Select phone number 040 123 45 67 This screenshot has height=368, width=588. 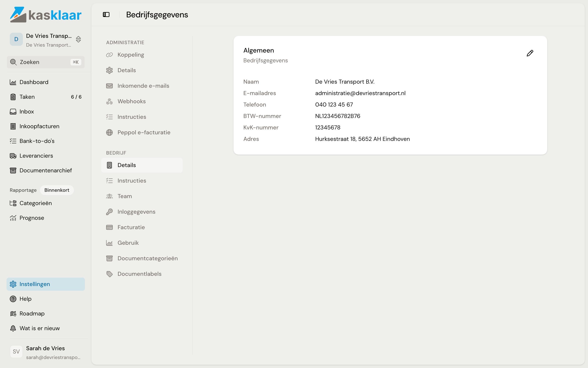point(334,105)
